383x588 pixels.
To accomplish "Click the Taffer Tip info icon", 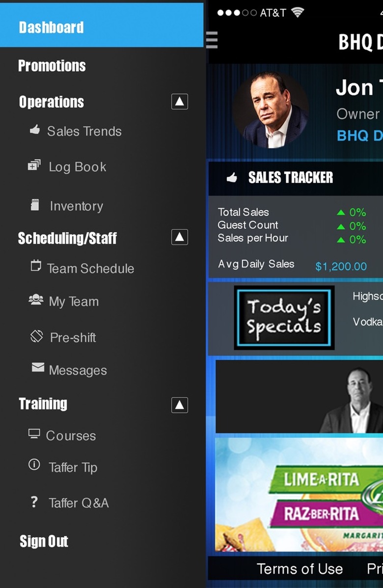I will tap(34, 465).
